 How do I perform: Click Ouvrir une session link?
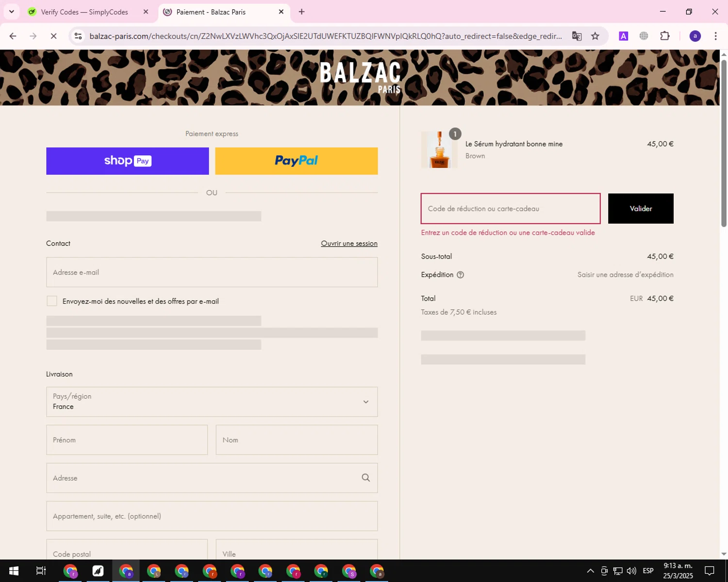349,243
